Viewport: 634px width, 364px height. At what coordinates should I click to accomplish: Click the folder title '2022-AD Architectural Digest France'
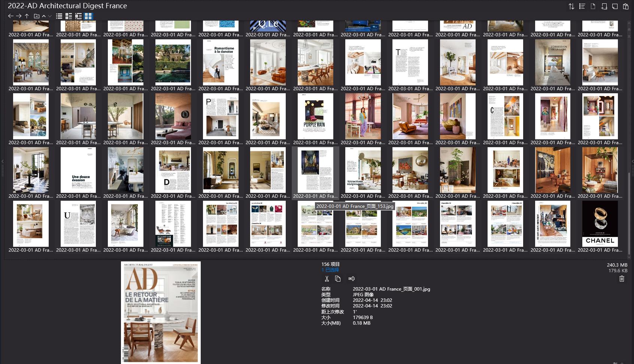click(67, 6)
